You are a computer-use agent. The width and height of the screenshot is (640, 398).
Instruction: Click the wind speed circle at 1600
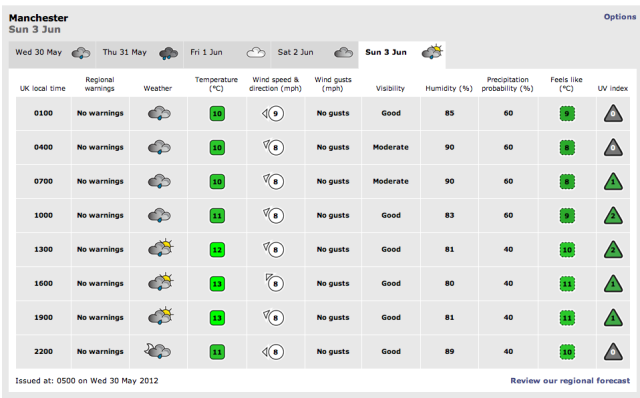[x=276, y=284]
